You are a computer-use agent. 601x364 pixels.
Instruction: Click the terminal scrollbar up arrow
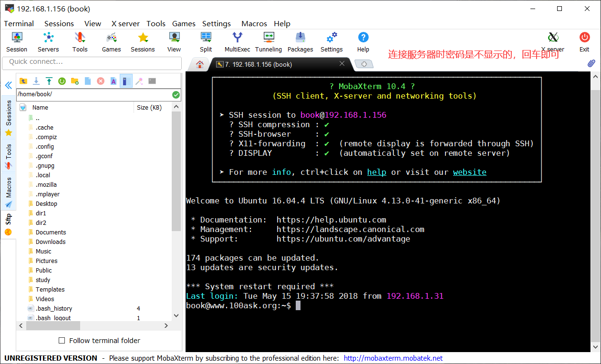tap(596, 76)
